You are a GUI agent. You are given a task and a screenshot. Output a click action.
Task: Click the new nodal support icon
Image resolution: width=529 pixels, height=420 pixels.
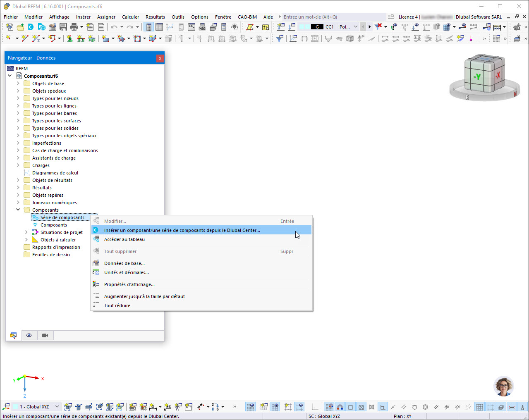pyautogui.click(x=70, y=38)
